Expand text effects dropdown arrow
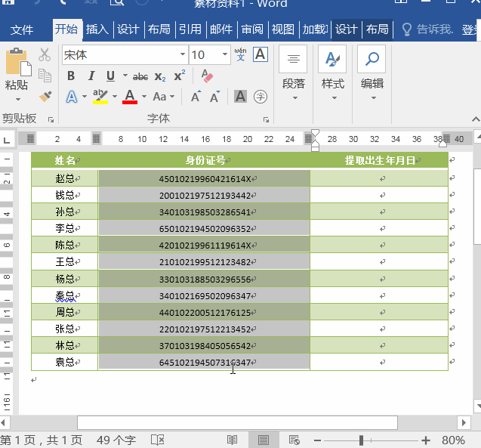Viewport: 481px width, 448px height. 85,97
